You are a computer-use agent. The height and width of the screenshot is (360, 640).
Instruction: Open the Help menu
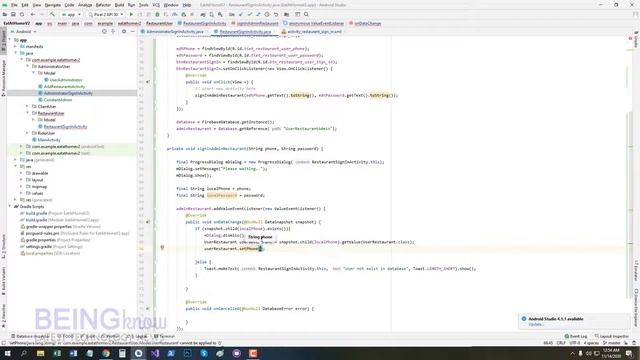click(x=187, y=5)
